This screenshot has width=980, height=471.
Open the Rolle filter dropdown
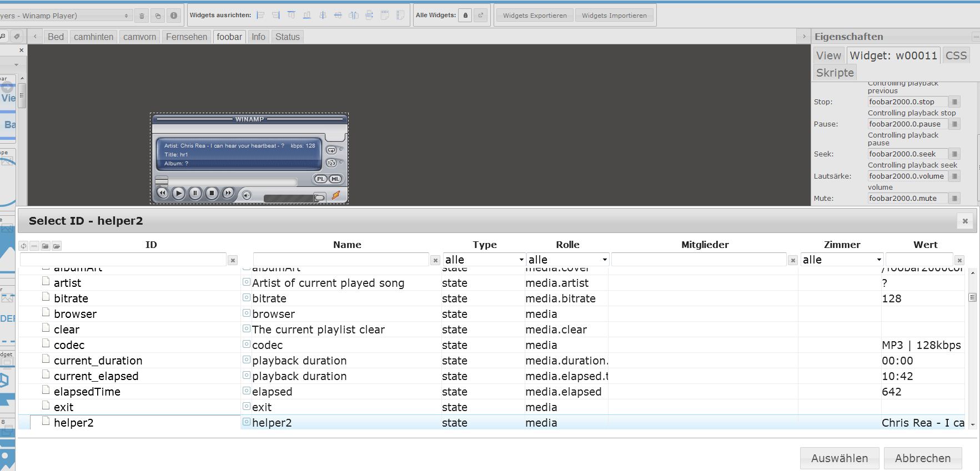(567, 260)
